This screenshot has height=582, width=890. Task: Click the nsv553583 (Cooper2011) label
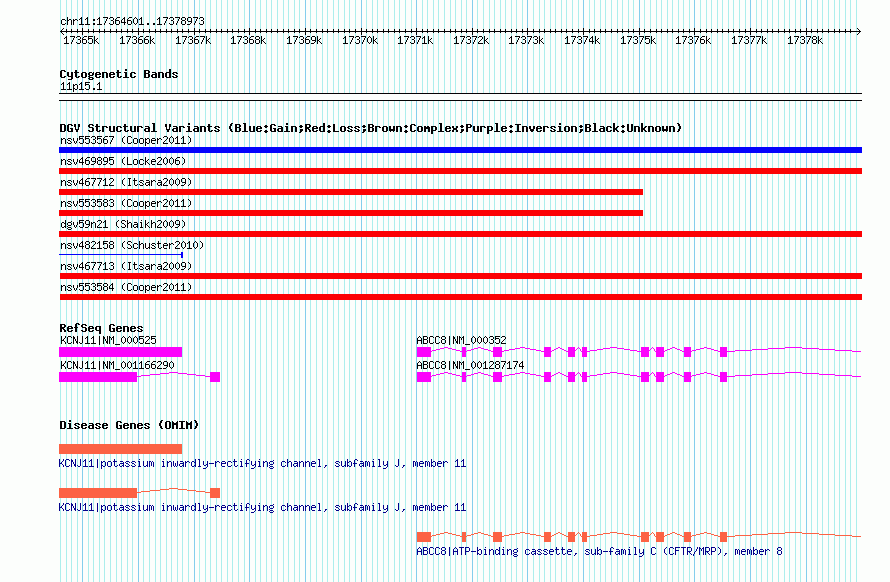pyautogui.click(x=126, y=203)
